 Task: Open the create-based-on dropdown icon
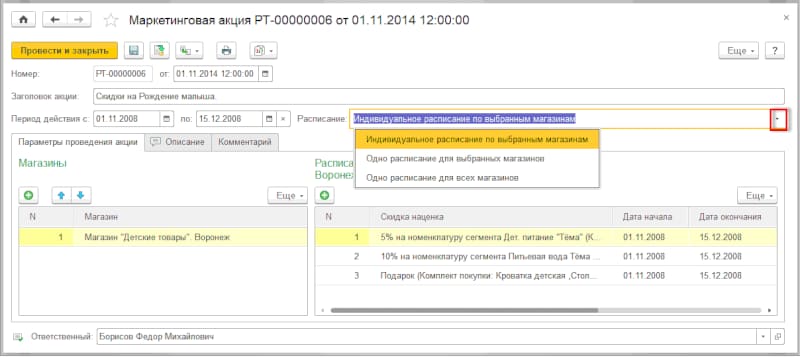[189, 50]
